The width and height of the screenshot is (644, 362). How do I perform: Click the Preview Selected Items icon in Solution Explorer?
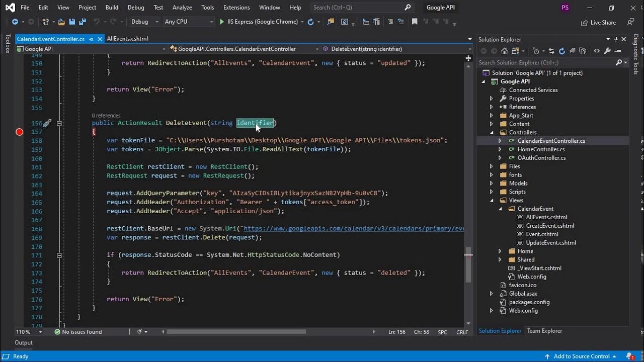[x=618, y=51]
